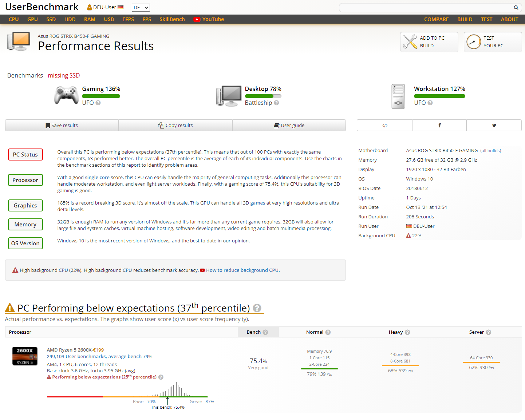Click the 'games' link in Graphics text

[x=258, y=203]
